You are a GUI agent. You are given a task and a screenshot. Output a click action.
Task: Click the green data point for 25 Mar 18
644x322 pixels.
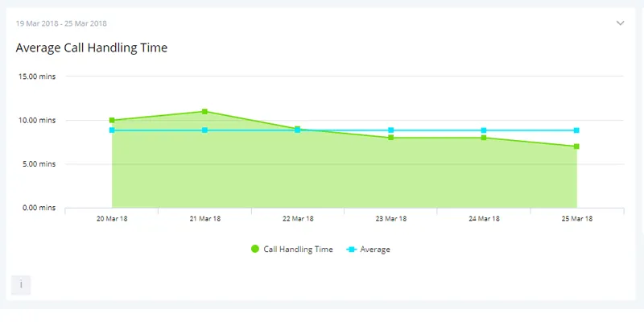coord(576,147)
